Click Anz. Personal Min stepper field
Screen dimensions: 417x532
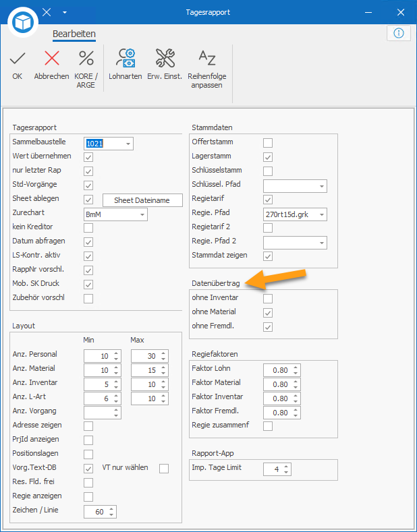(102, 356)
